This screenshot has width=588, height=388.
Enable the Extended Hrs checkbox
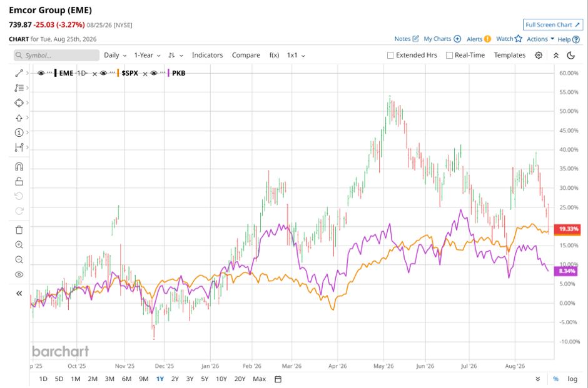click(x=390, y=56)
